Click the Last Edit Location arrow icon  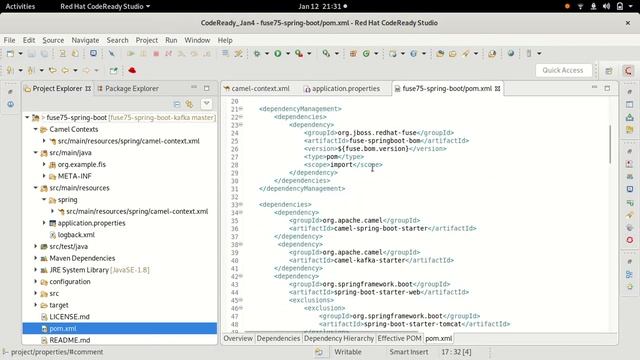coord(53,70)
